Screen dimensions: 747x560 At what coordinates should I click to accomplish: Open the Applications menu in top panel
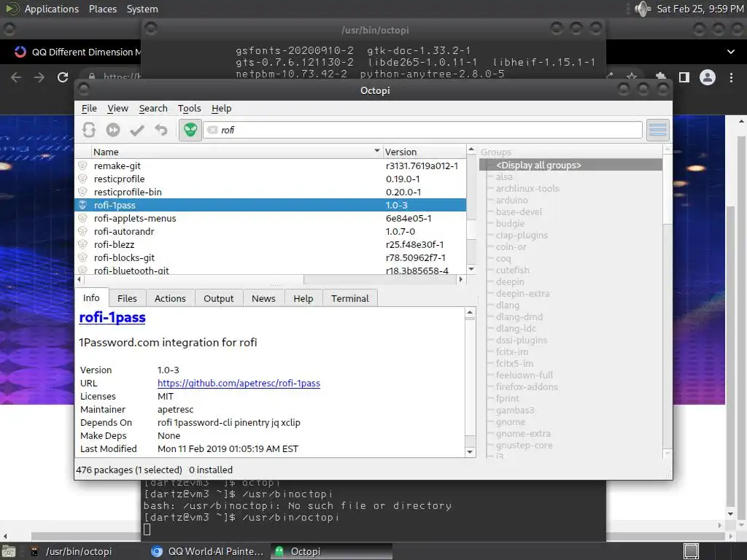click(x=52, y=9)
